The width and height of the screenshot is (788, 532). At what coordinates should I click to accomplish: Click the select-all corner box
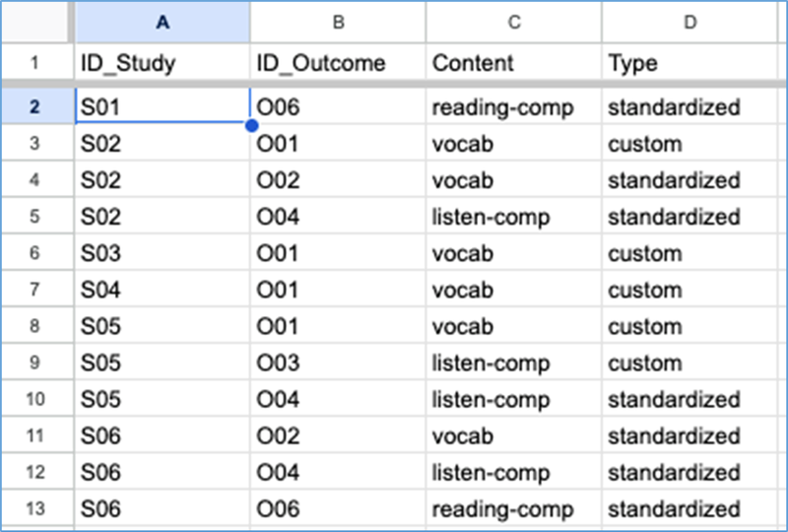coord(35,22)
